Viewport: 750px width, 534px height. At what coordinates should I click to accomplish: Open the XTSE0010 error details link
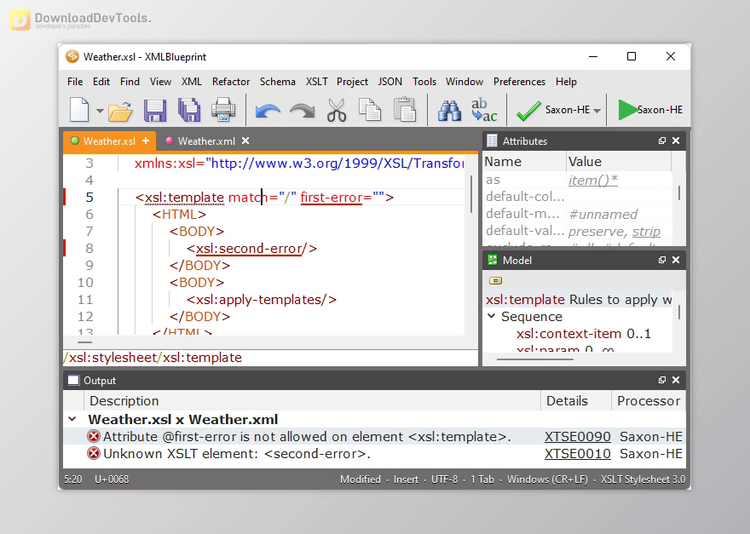[577, 454]
